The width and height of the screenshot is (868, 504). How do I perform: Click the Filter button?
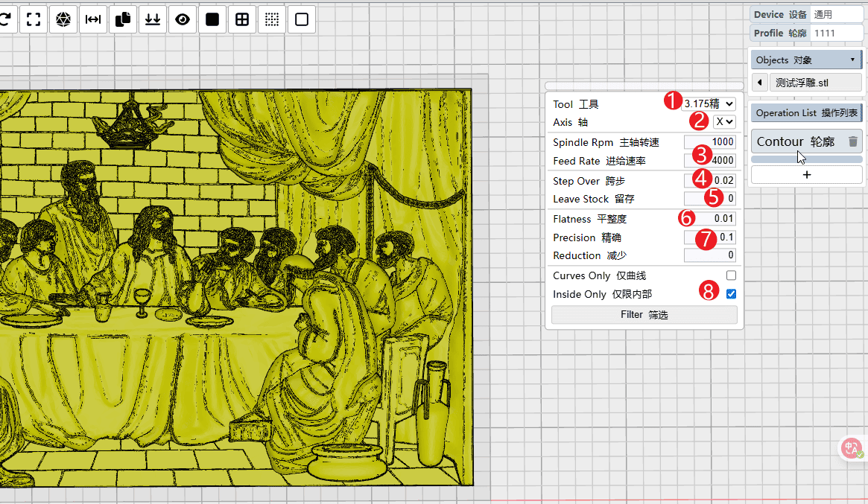click(x=644, y=315)
